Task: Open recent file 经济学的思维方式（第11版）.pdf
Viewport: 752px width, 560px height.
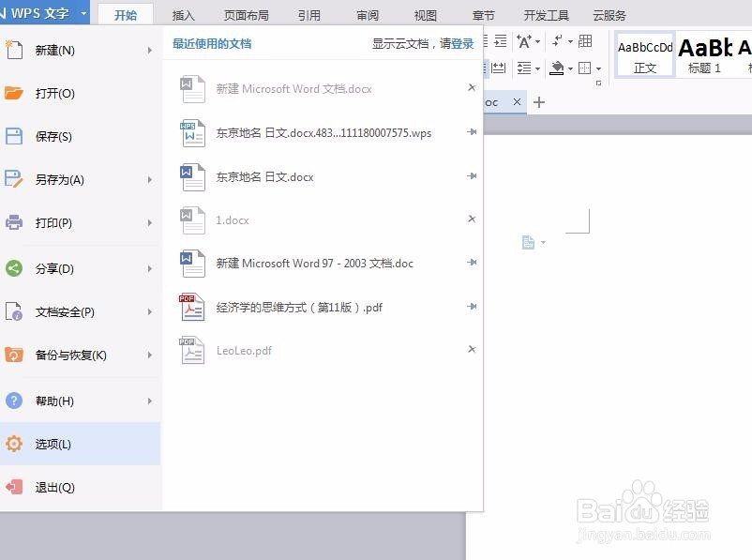Action: tap(299, 308)
